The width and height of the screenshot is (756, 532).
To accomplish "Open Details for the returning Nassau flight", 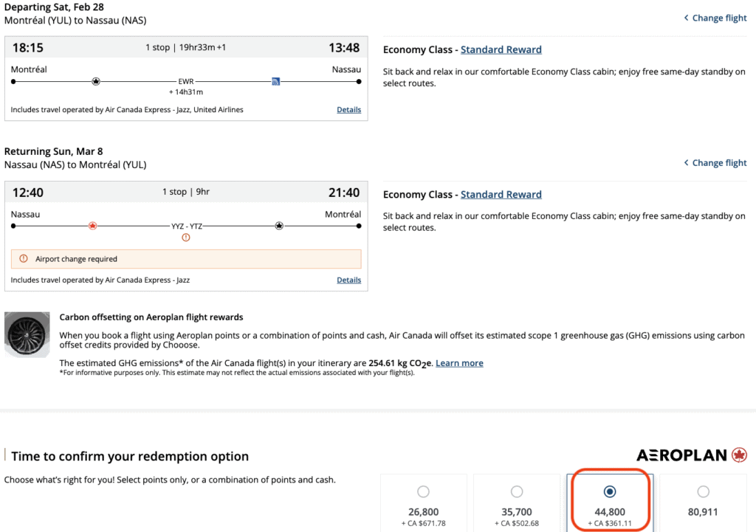I will (348, 280).
